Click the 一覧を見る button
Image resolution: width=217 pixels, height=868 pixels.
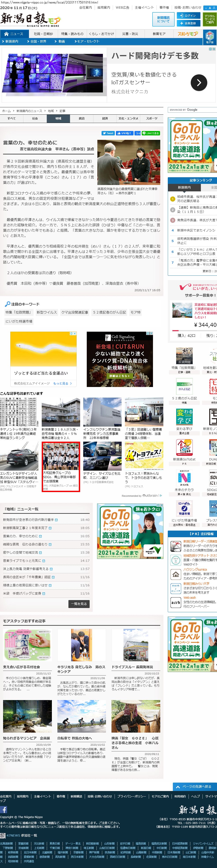point(79,604)
